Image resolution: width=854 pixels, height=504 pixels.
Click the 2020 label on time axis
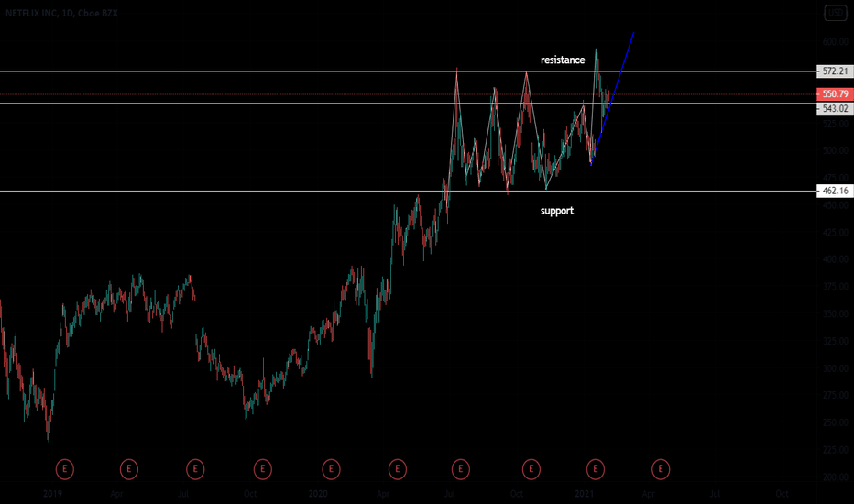pyautogui.click(x=318, y=494)
